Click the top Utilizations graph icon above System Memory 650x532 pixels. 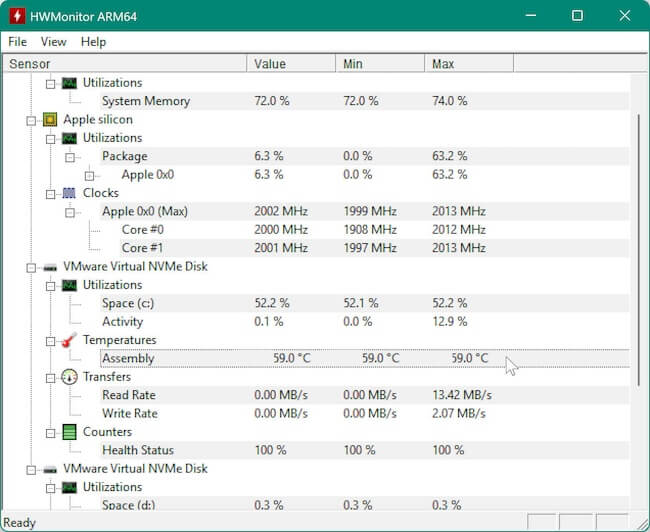pyautogui.click(x=69, y=83)
